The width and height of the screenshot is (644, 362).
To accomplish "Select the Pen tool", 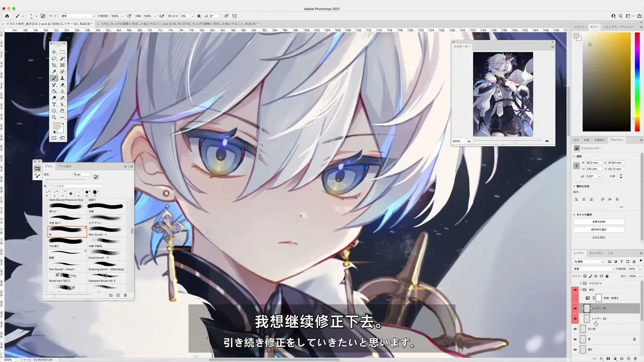I will point(62,98).
